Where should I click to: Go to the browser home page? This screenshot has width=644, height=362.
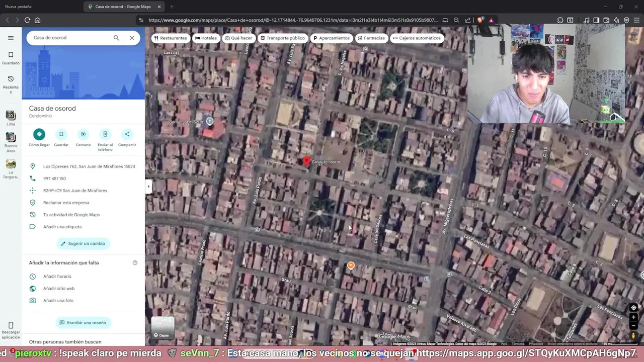click(x=37, y=20)
